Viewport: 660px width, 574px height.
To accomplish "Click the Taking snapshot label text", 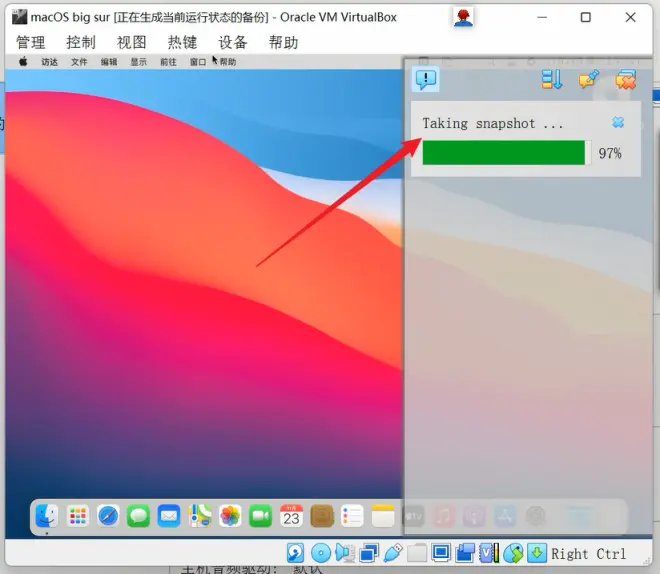I will pos(492,124).
